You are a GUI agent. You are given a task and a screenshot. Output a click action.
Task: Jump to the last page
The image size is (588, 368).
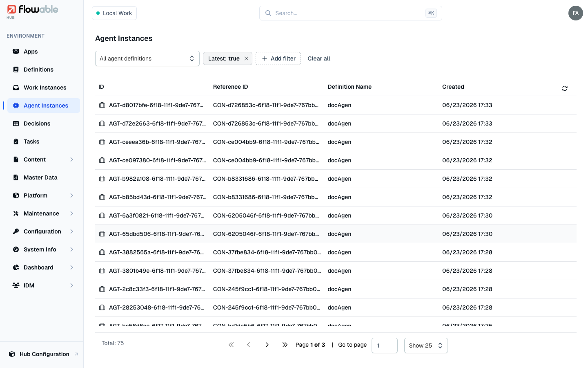(x=285, y=345)
